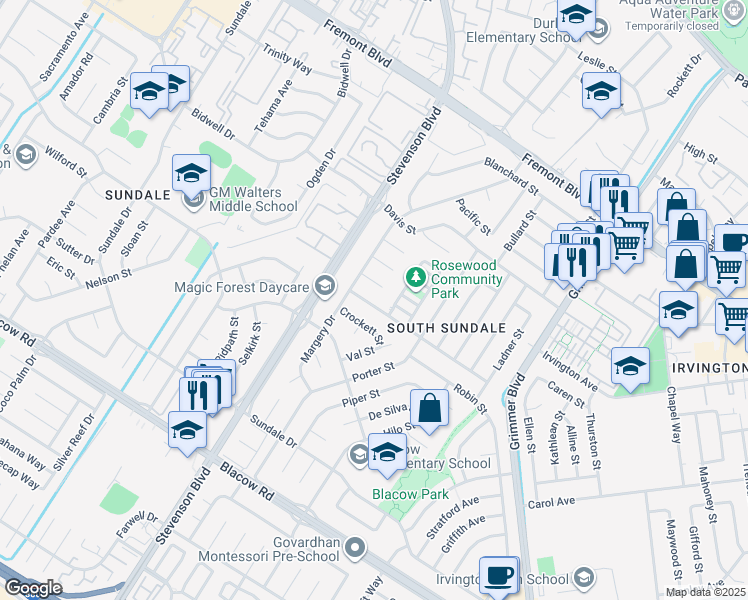This screenshot has height=600, width=748.
Task: Click the GM Walters Middle School label
Action: (253, 199)
